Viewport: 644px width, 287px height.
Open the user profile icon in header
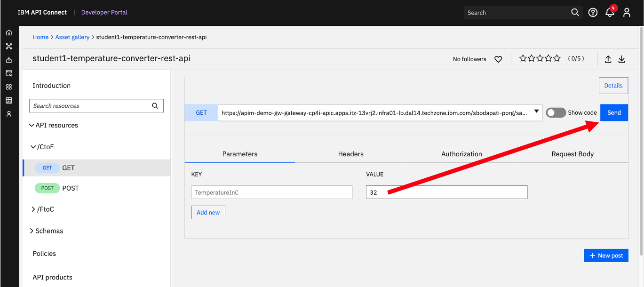[627, 13]
